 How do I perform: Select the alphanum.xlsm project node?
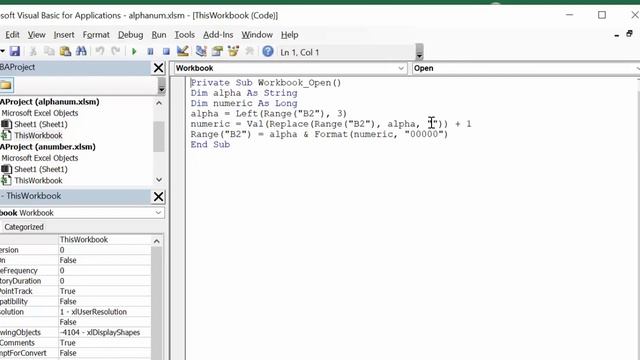click(x=49, y=102)
